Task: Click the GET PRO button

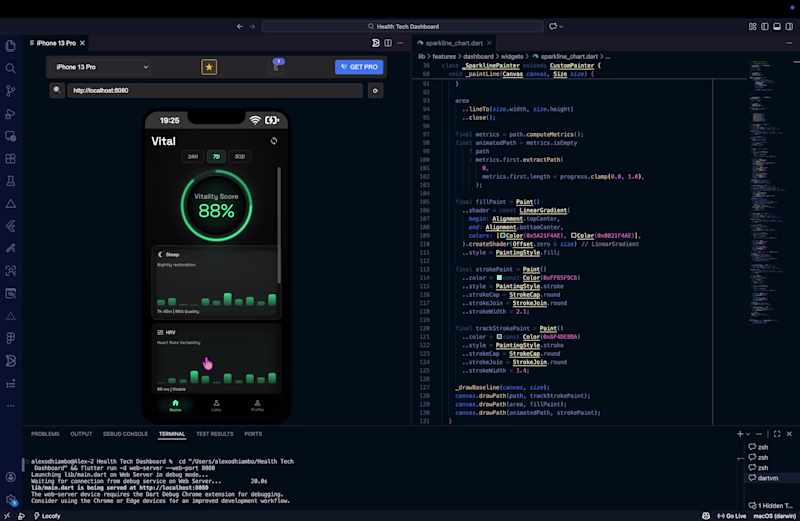Action: coord(358,67)
